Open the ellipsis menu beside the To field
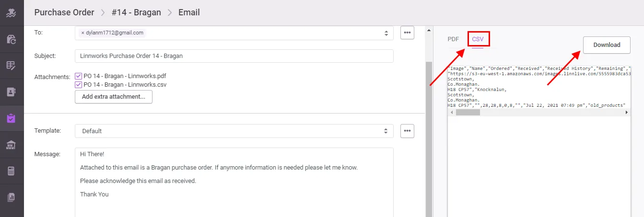This screenshot has height=217, width=644. pyautogui.click(x=407, y=33)
